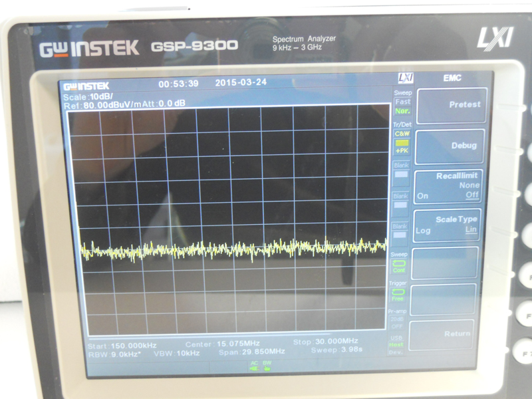The height and width of the screenshot is (399, 532).
Task: Click the Span:29.850MHz readout
Action: (x=252, y=352)
